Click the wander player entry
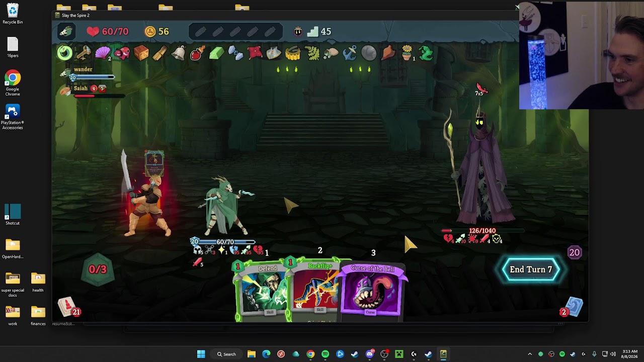 click(x=87, y=73)
